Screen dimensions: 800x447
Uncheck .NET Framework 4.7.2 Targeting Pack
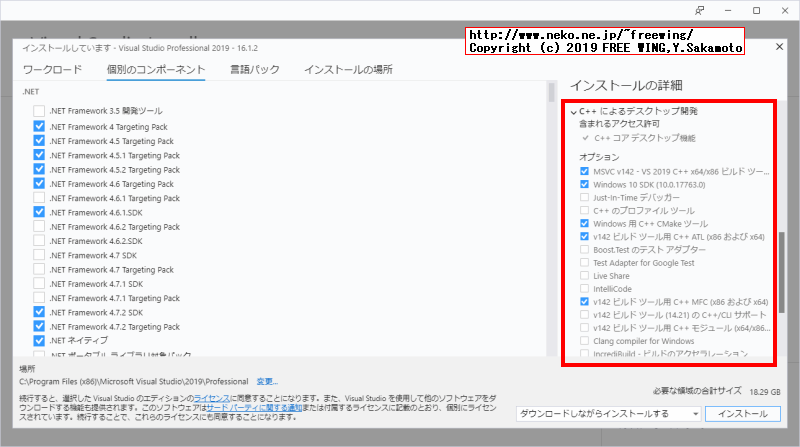point(39,326)
